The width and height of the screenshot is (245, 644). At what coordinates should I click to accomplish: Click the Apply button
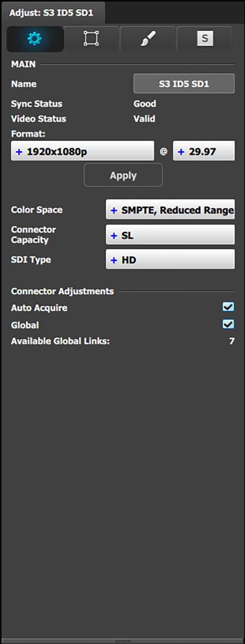[123, 175]
